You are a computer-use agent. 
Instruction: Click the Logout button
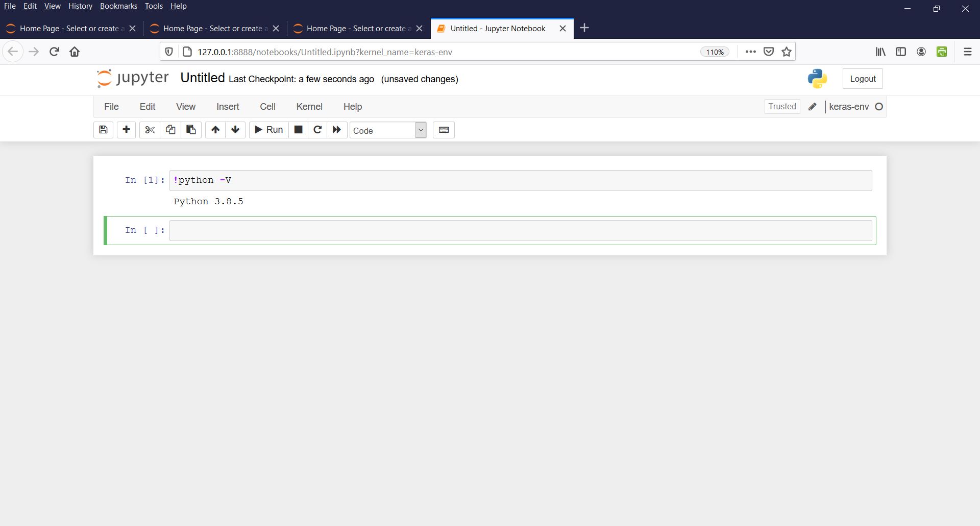(863, 79)
